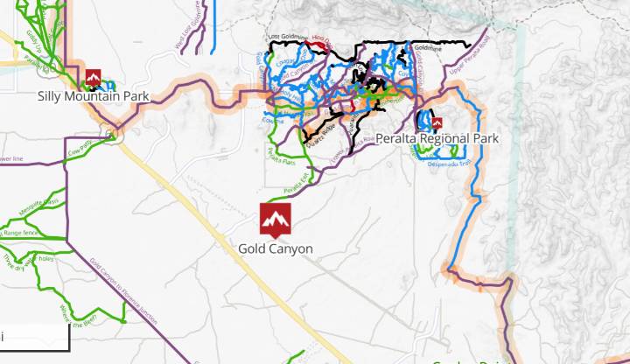Screen dimensions: 630x364
Task: Select the Silly Mountain Park label
Action: [x=94, y=96]
